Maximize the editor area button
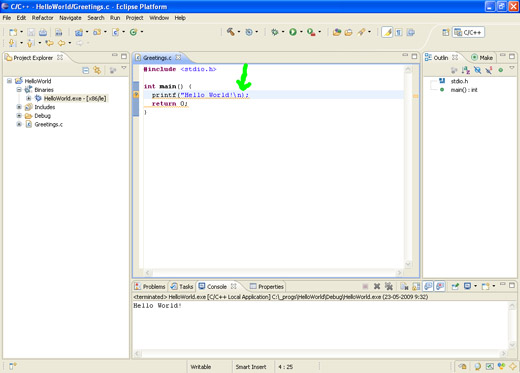Viewport: 520px width, 373px height. coord(414,56)
